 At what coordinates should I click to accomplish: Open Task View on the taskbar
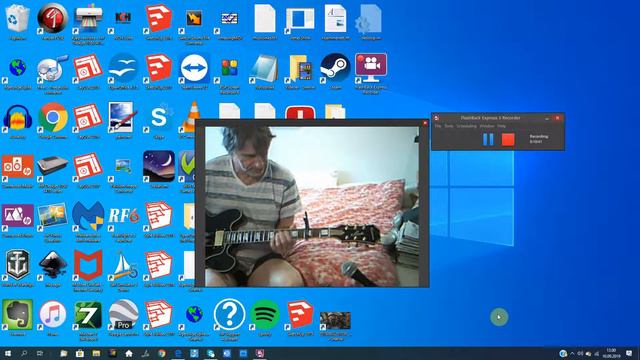(40, 353)
